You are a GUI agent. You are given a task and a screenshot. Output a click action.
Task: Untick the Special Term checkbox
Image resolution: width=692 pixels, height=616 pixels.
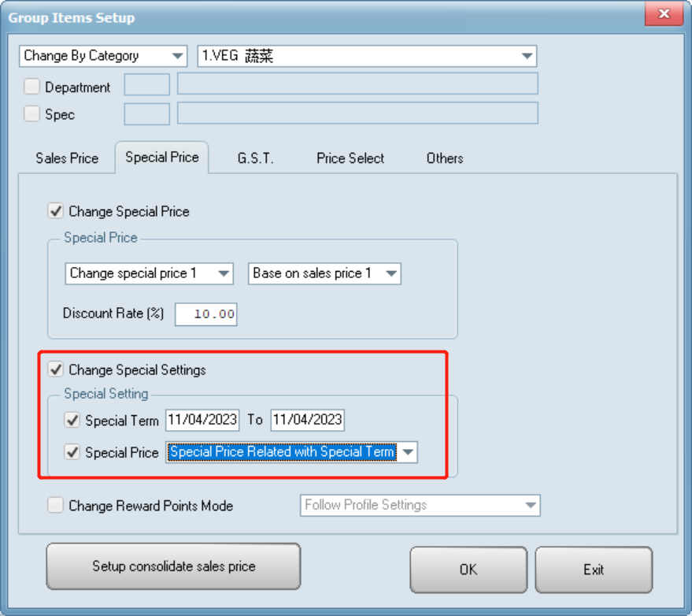coord(72,421)
